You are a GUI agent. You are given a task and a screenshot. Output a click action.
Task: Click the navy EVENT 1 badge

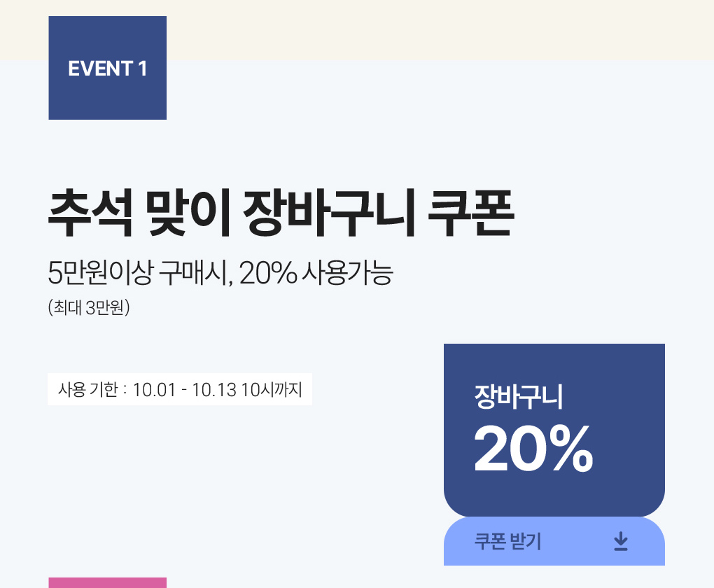tap(107, 68)
